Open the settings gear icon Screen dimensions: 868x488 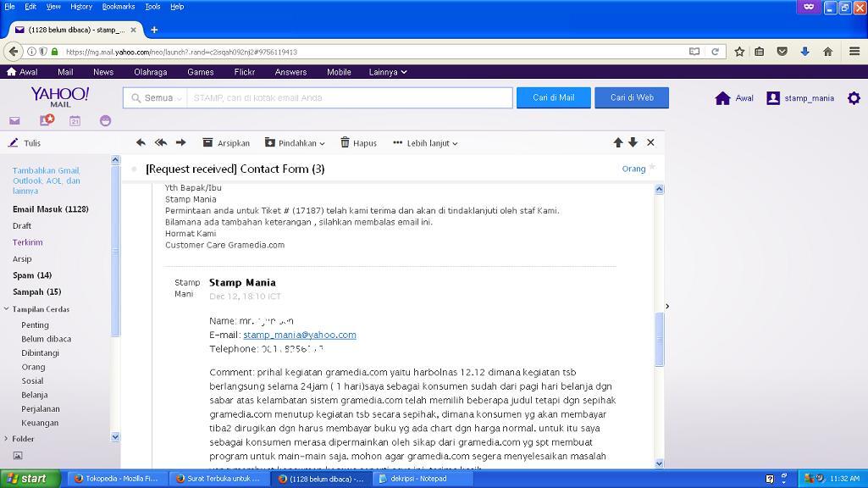tap(854, 98)
